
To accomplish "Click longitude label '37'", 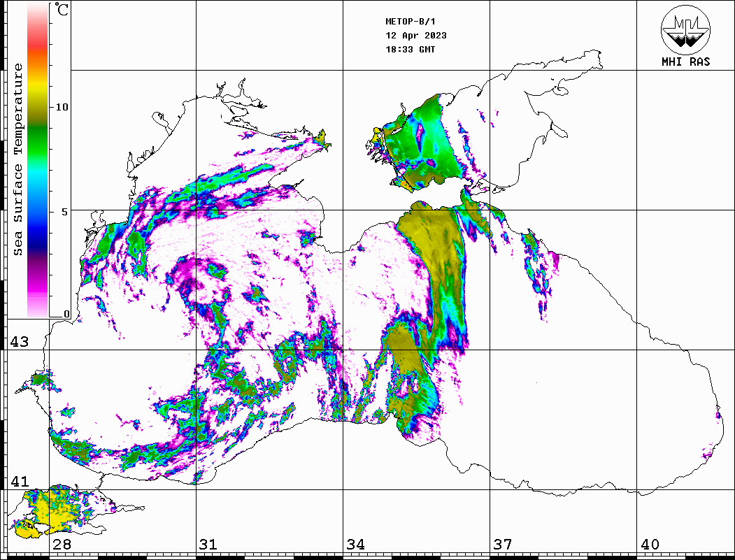I will click(503, 544).
